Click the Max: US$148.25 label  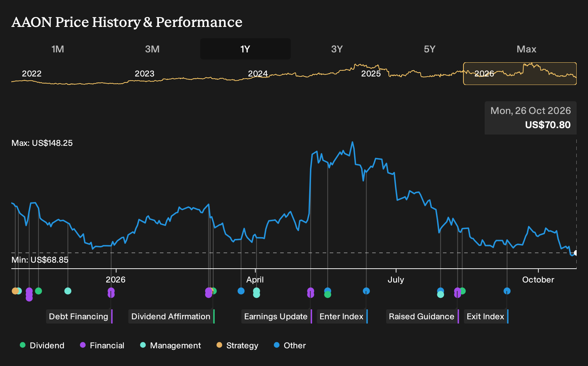[42, 143]
